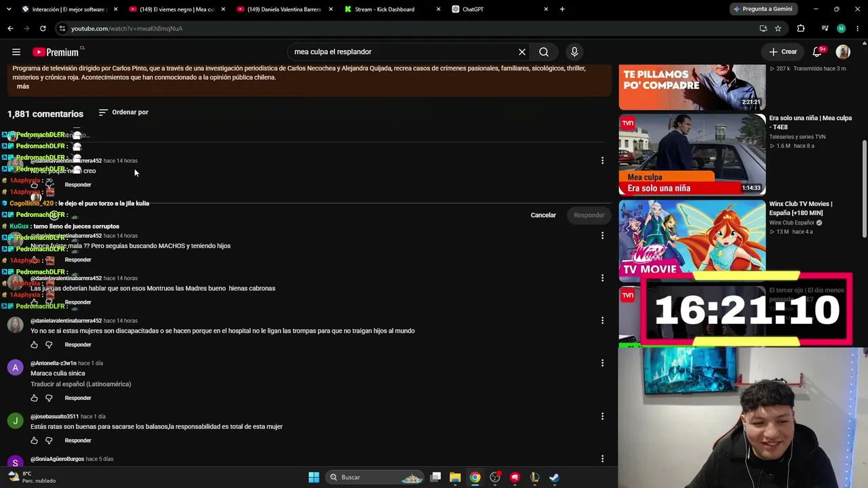The image size is (868, 488).
Task: Open options for Antonella-z3w1n comment
Action: [x=602, y=363]
